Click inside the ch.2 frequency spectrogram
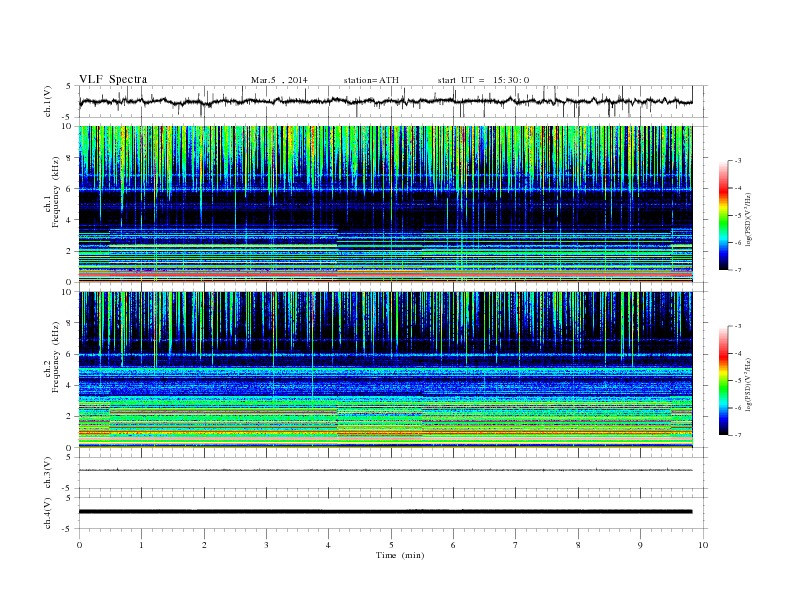The width and height of the screenshot is (792, 612). (385, 370)
